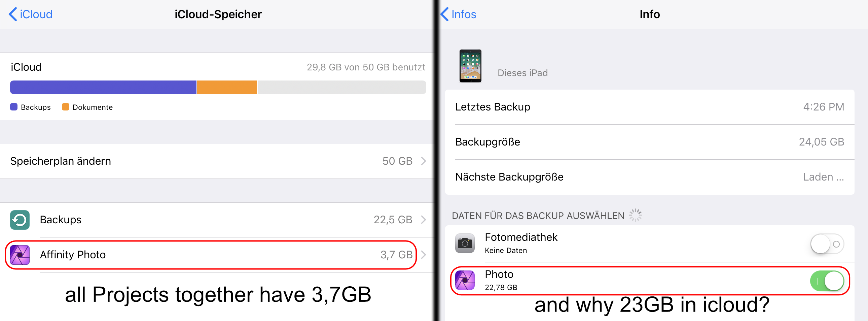
Task: Tap the back arrow next to iCloud
Action: click(x=13, y=14)
